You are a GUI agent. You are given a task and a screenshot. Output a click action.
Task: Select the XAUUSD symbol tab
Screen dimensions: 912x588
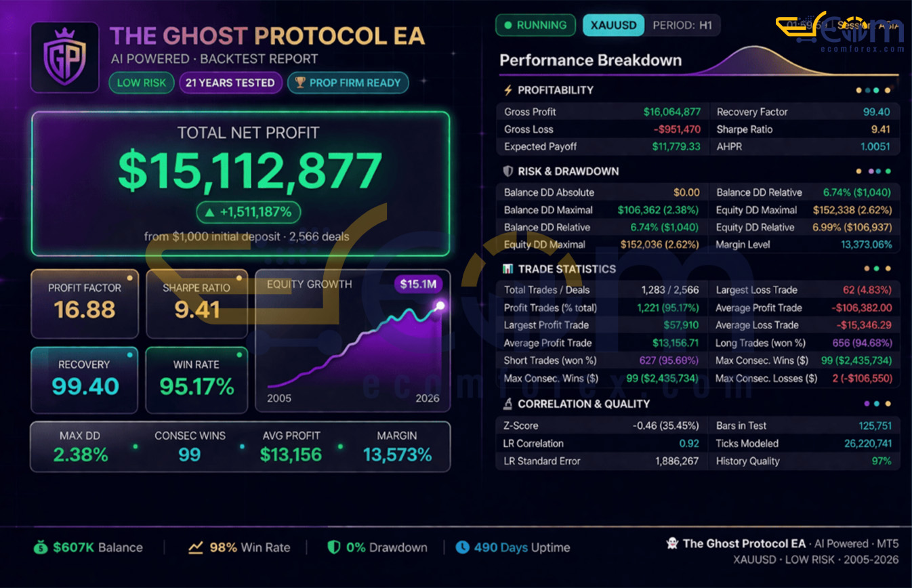coord(613,25)
